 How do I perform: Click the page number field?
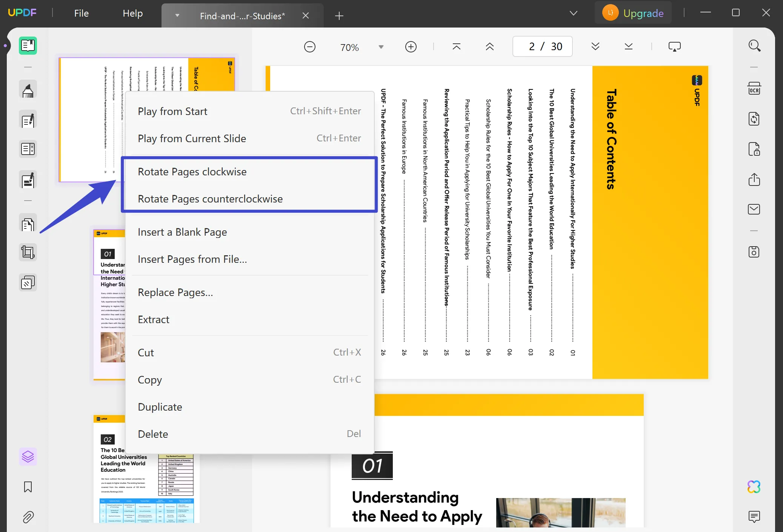point(543,46)
